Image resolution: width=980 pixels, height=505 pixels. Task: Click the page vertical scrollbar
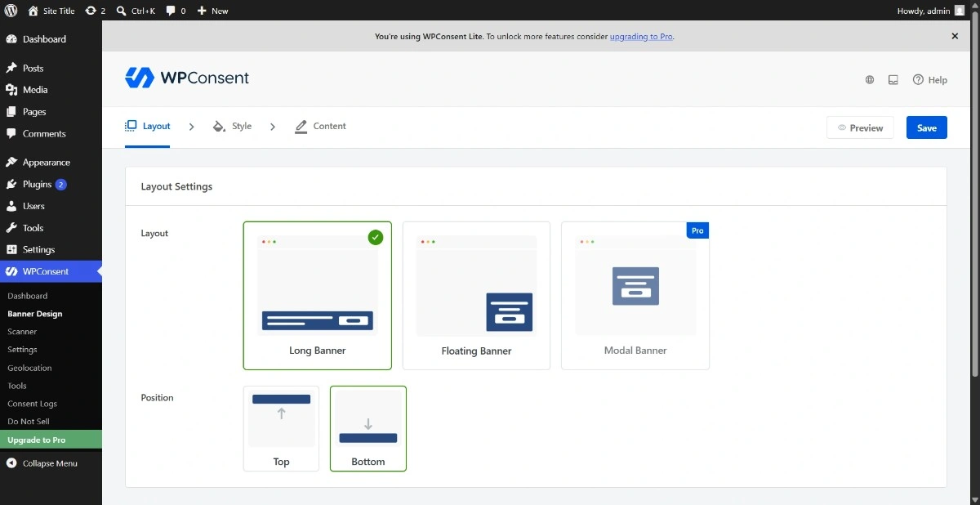pos(974,196)
